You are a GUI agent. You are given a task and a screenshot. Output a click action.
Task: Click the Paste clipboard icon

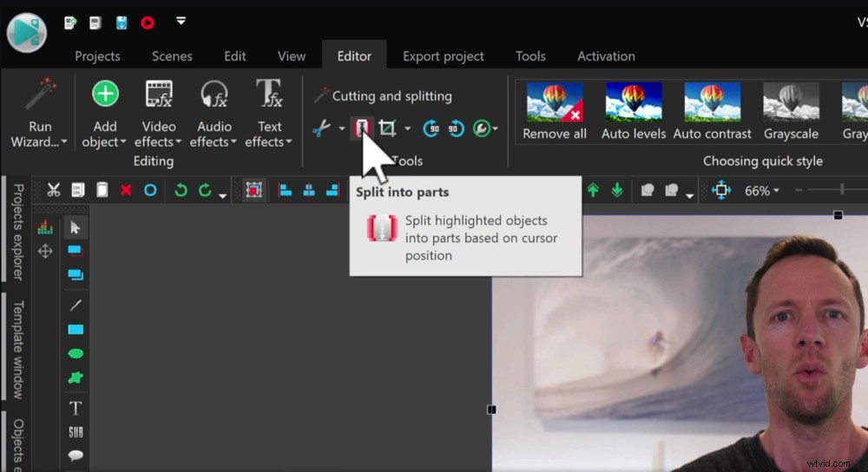pyautogui.click(x=102, y=190)
